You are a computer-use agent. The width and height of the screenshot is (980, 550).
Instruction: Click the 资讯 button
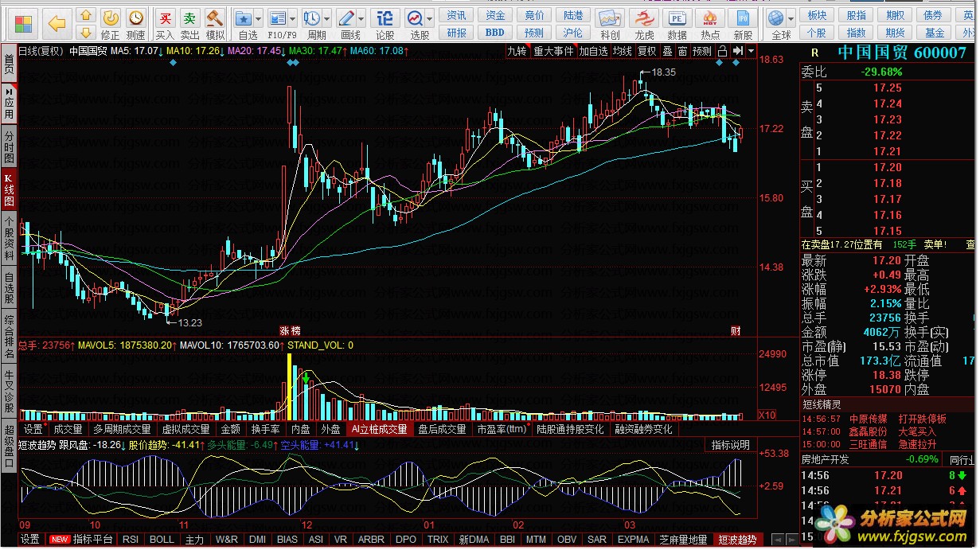[457, 15]
